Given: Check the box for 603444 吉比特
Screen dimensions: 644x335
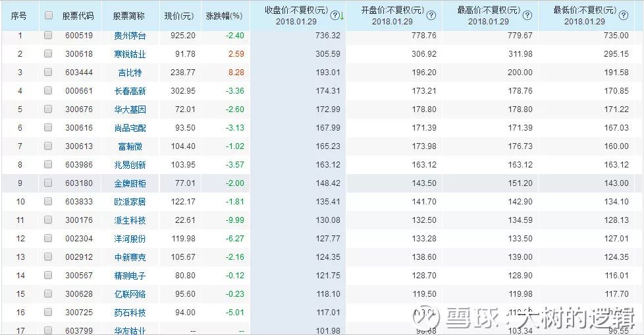Looking at the screenshot, I should pyautogui.click(x=48, y=72).
